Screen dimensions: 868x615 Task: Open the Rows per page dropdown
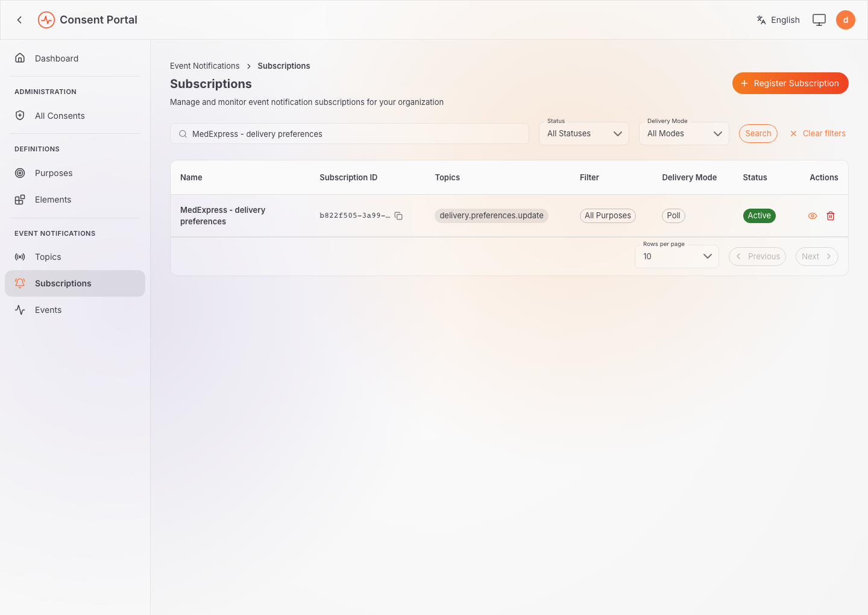677,256
